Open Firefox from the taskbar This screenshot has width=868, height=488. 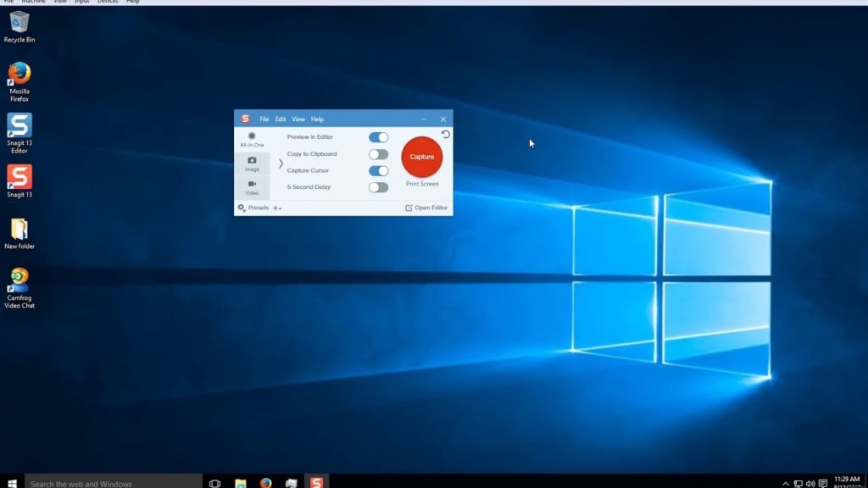tap(265, 483)
